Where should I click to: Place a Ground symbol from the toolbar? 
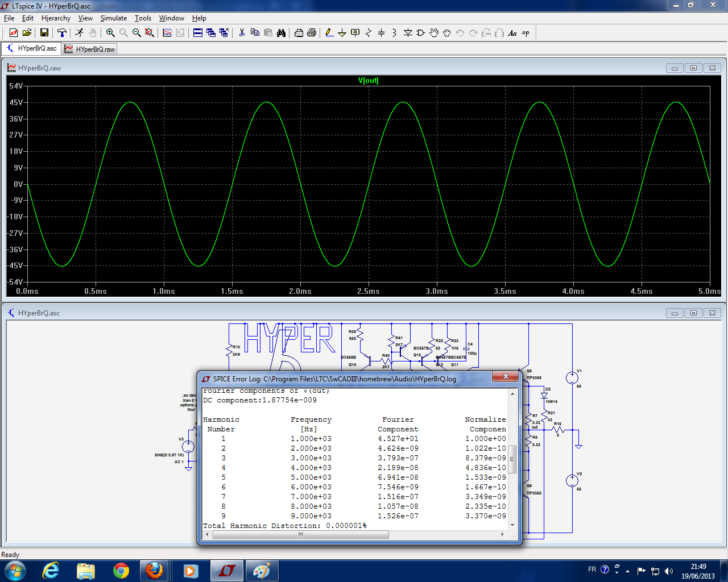[x=342, y=33]
